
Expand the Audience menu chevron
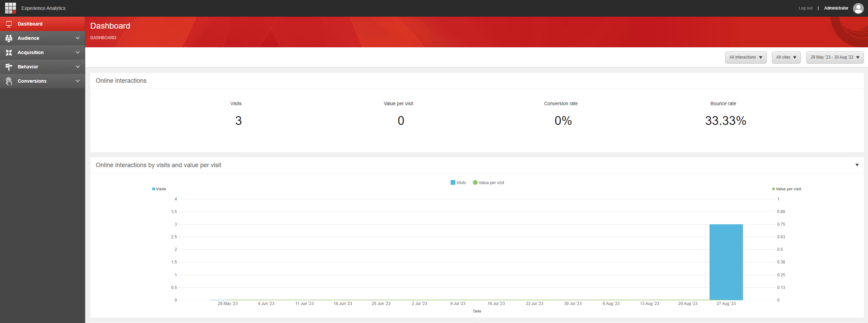coord(78,38)
